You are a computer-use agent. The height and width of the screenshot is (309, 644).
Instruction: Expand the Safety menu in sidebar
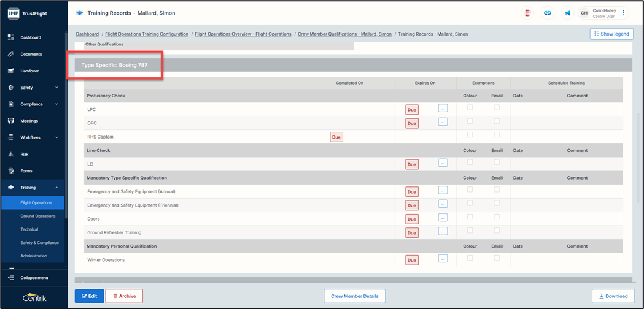56,88
